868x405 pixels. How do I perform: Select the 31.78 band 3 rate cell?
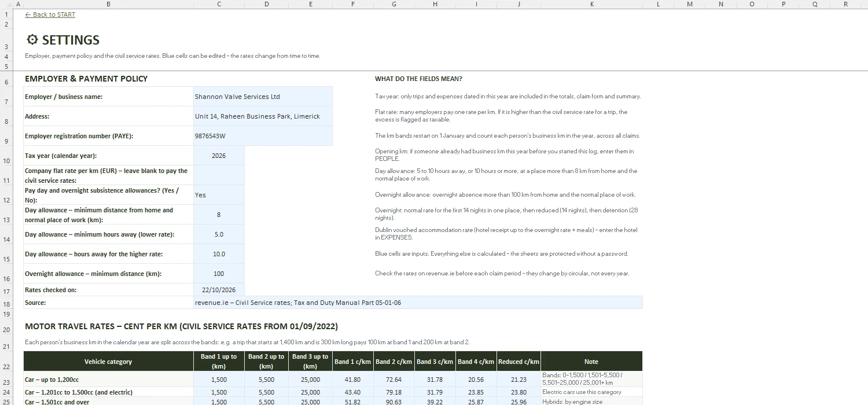tap(435, 380)
